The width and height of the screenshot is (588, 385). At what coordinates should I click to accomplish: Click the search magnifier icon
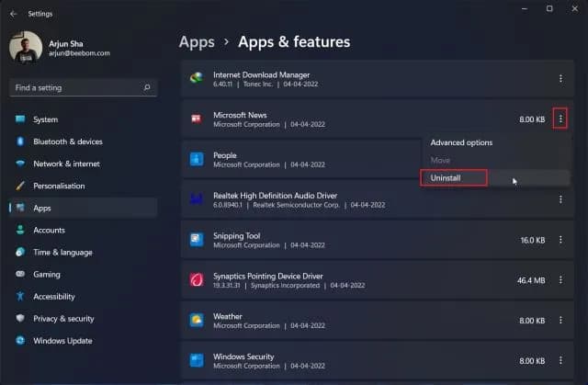(147, 87)
